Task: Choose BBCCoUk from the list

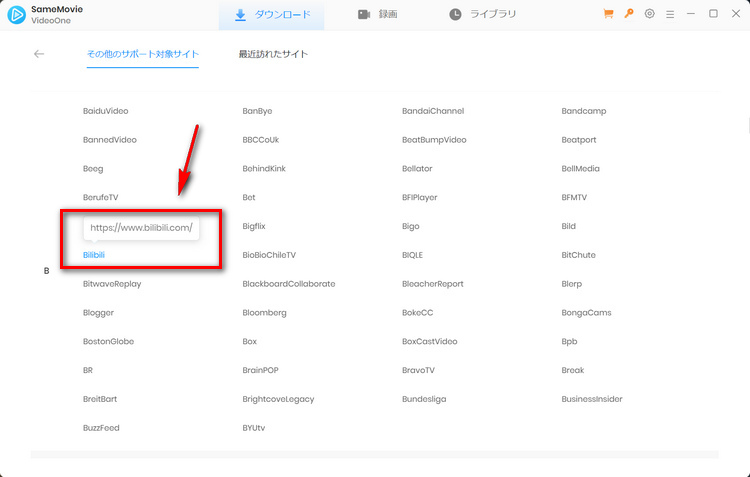Action: coord(261,140)
